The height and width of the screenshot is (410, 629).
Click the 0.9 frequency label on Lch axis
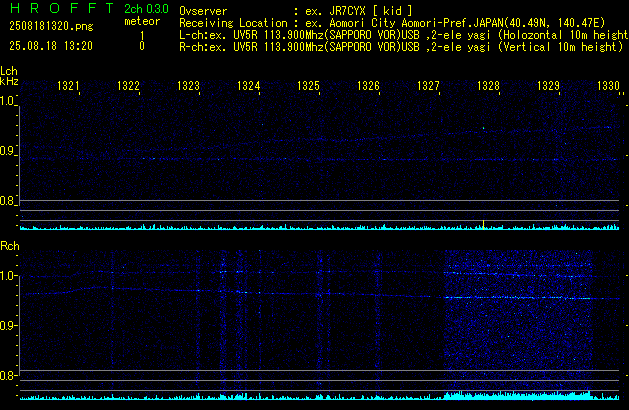pyautogui.click(x=7, y=151)
